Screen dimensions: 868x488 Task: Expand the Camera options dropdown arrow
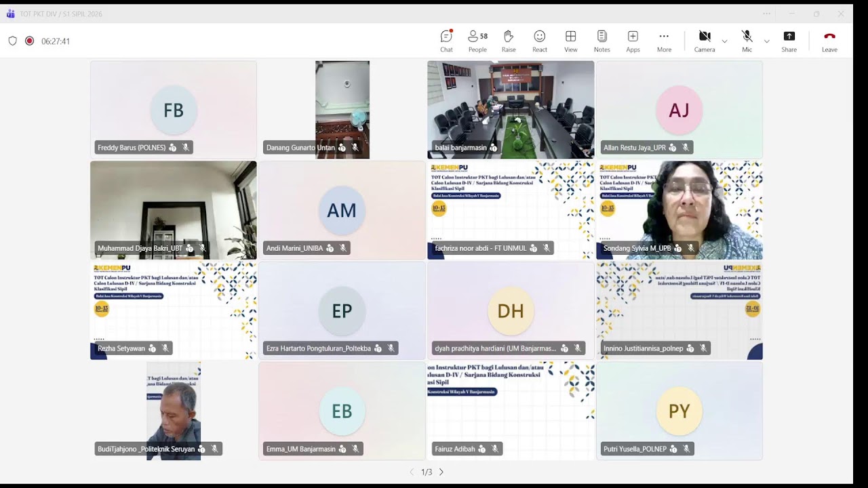tap(724, 41)
